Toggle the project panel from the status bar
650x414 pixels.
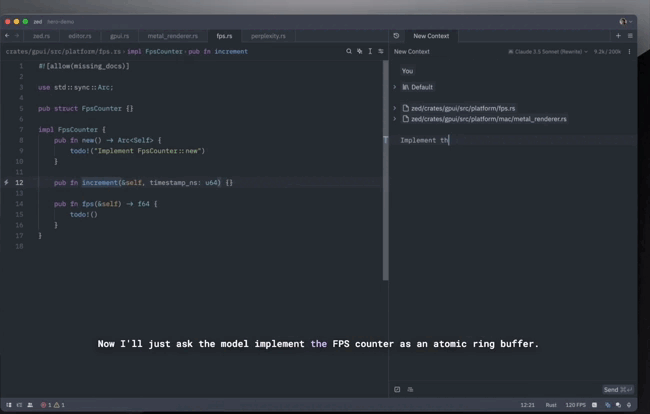(9, 405)
